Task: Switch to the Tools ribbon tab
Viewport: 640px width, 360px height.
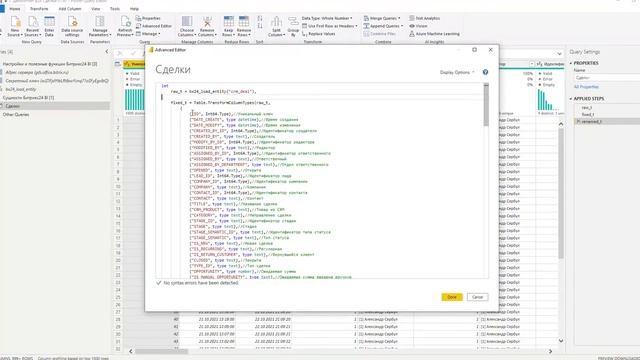Action: pos(115,9)
